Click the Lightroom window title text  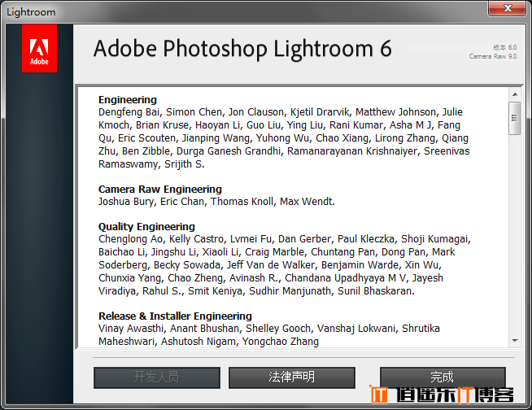point(31,12)
